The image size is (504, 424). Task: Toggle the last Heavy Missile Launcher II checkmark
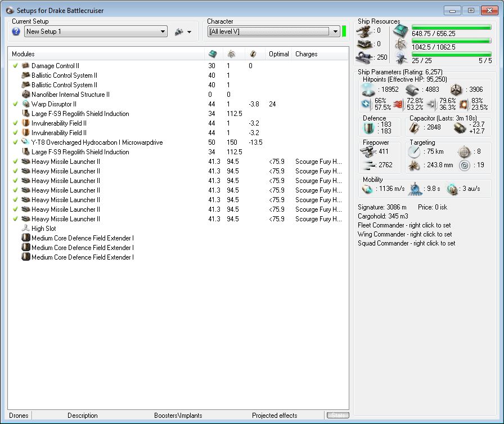click(x=15, y=218)
